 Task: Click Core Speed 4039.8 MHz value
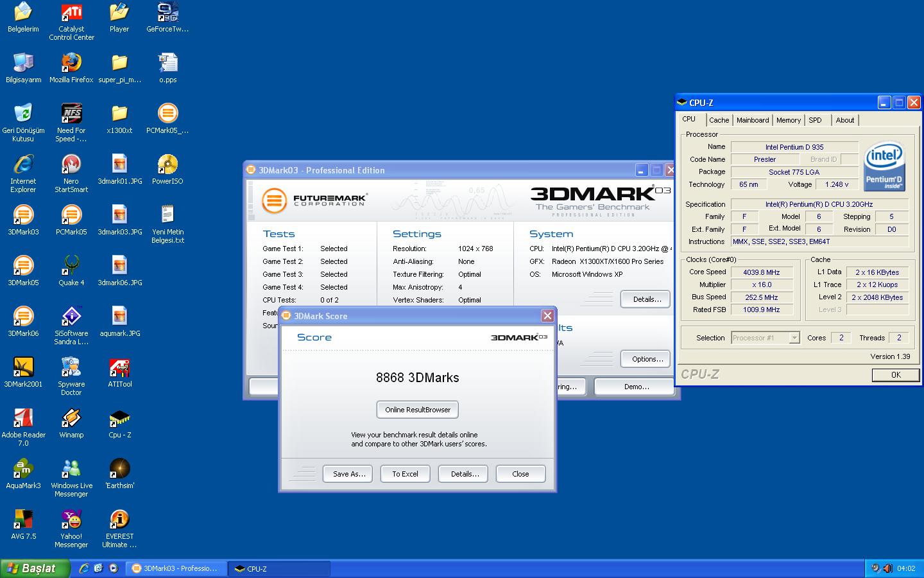point(762,272)
